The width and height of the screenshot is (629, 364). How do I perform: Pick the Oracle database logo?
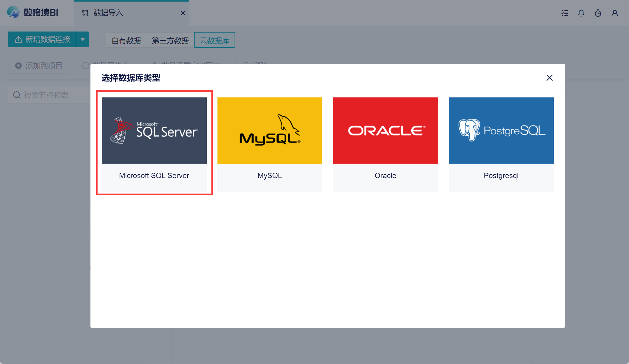point(385,131)
